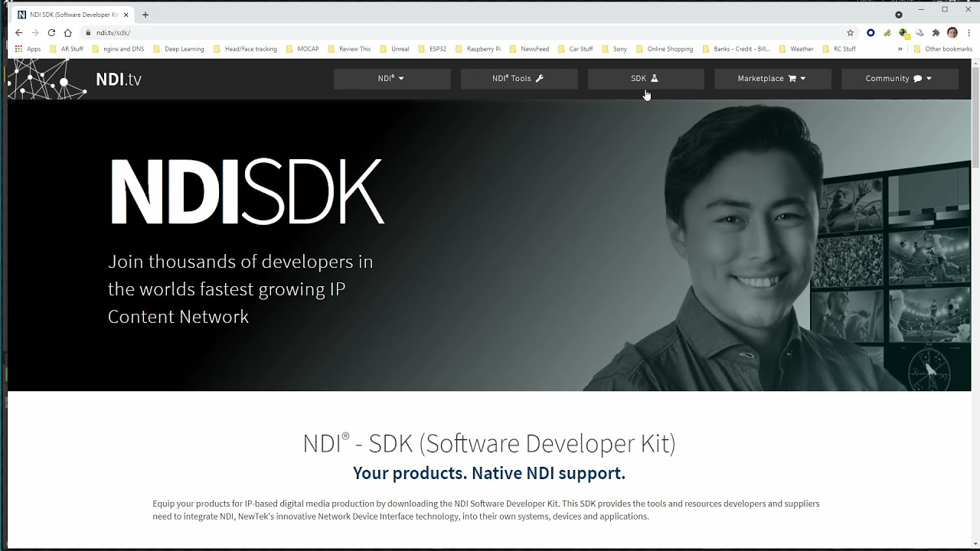The image size is (980, 551).
Task: Open the browser home page icon
Action: 68,33
